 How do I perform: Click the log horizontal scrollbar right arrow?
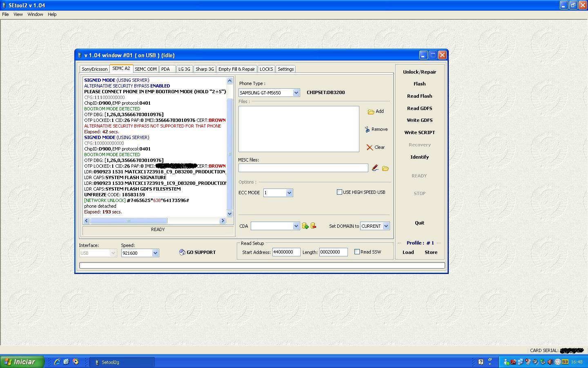[223, 221]
